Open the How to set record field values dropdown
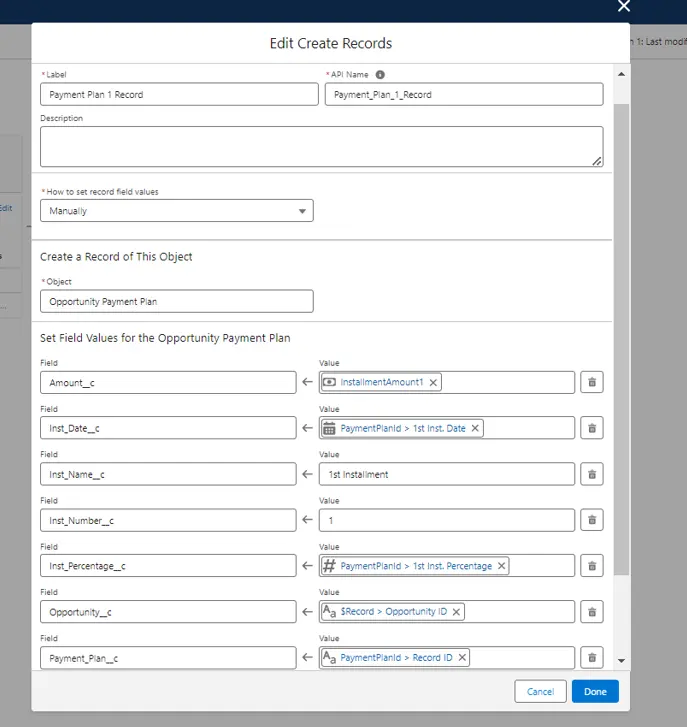687x727 pixels. click(x=177, y=211)
